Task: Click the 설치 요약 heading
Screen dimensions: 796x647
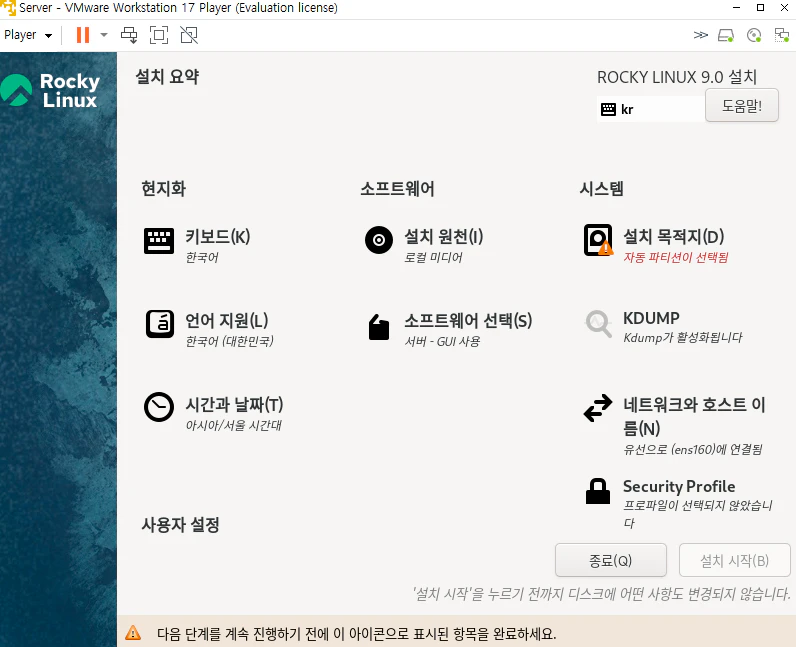Action: (167, 77)
